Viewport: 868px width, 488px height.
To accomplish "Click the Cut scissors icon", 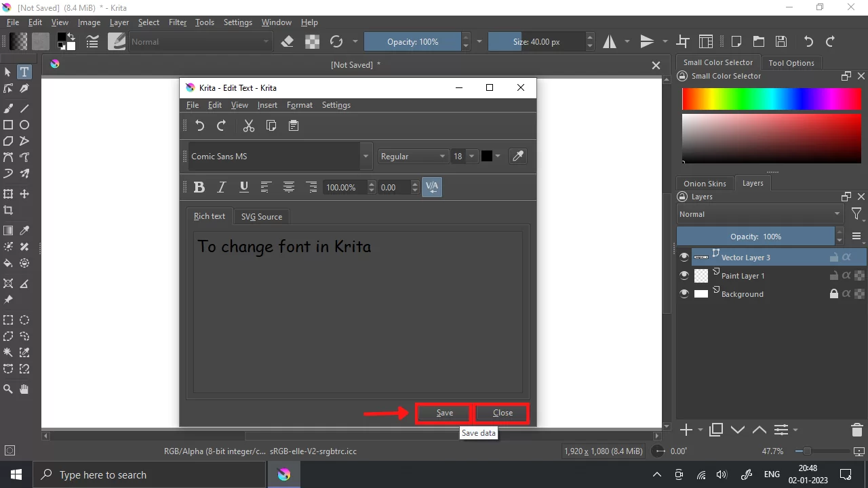I will 248,125.
